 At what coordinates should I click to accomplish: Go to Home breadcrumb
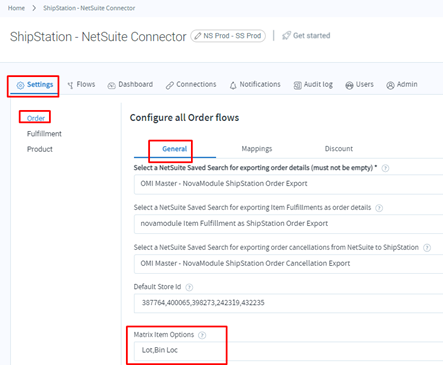pyautogui.click(x=16, y=8)
